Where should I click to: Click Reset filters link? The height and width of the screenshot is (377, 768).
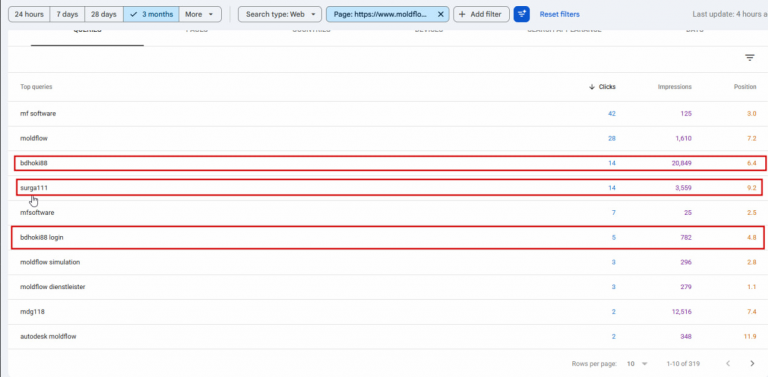tap(559, 14)
